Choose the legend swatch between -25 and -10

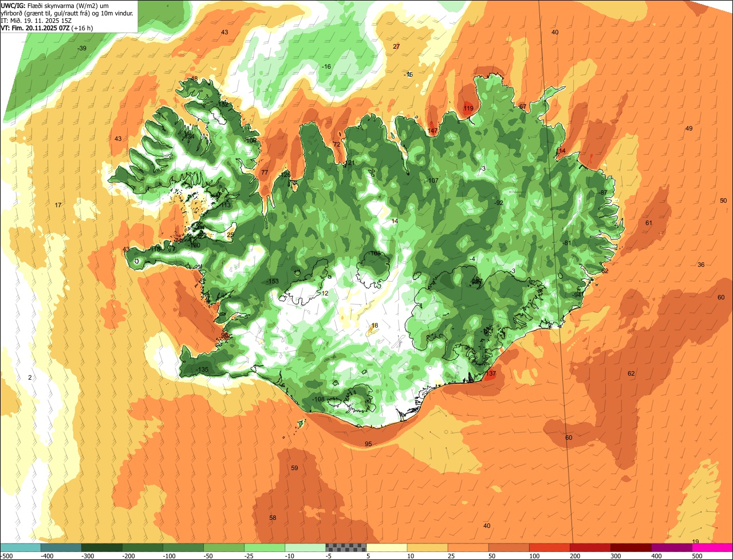[x=265, y=547]
